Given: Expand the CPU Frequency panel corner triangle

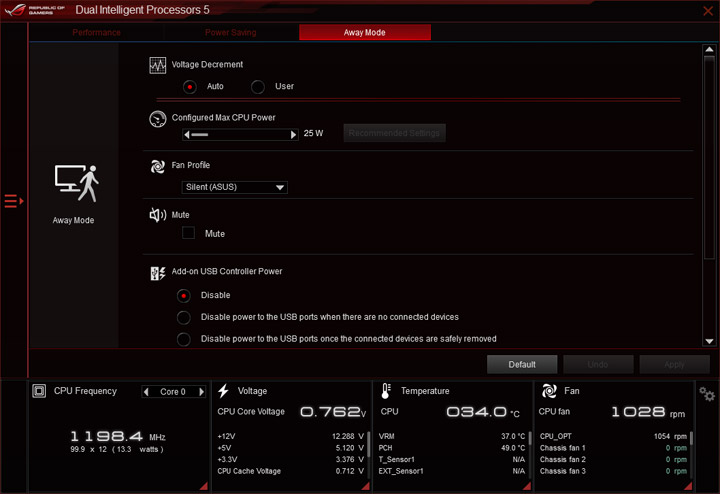Looking at the screenshot, I should tap(203, 486).
